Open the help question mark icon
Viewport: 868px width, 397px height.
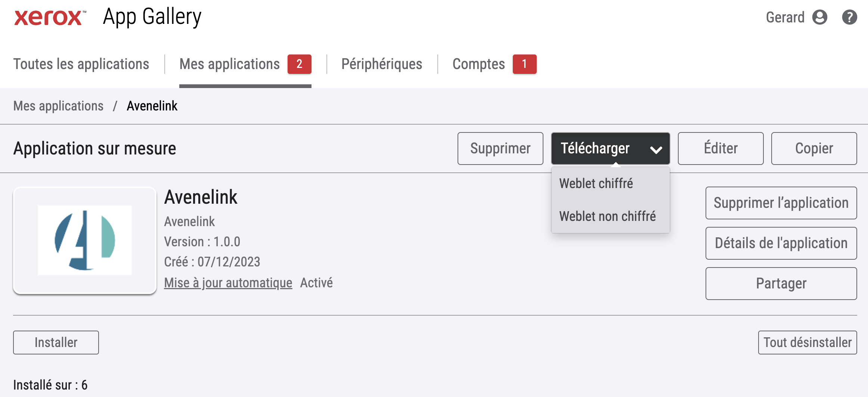849,17
